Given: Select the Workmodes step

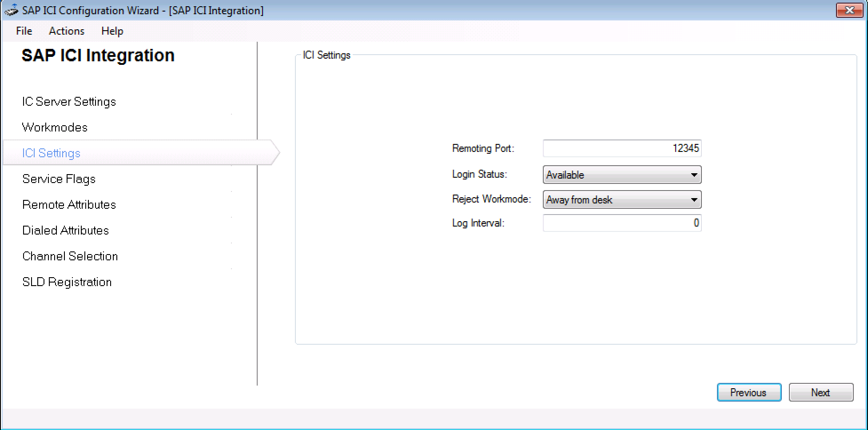Looking at the screenshot, I should click(55, 127).
